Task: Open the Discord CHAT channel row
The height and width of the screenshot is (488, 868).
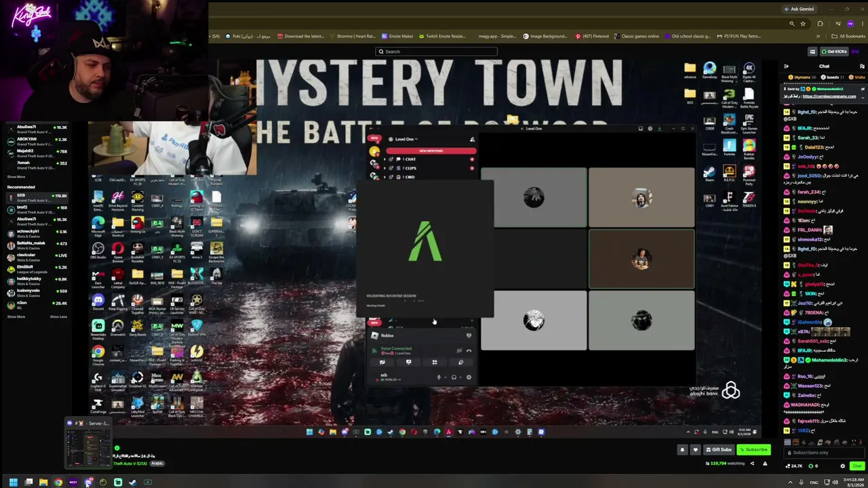Action: (x=430, y=159)
